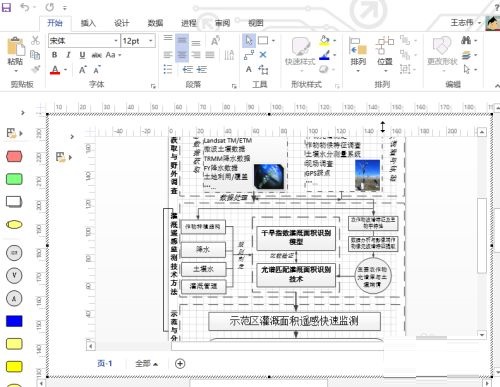Viewport: 500px width, 387px height.
Task: Click Bullets list icon
Action: pyautogui.click(x=168, y=69)
